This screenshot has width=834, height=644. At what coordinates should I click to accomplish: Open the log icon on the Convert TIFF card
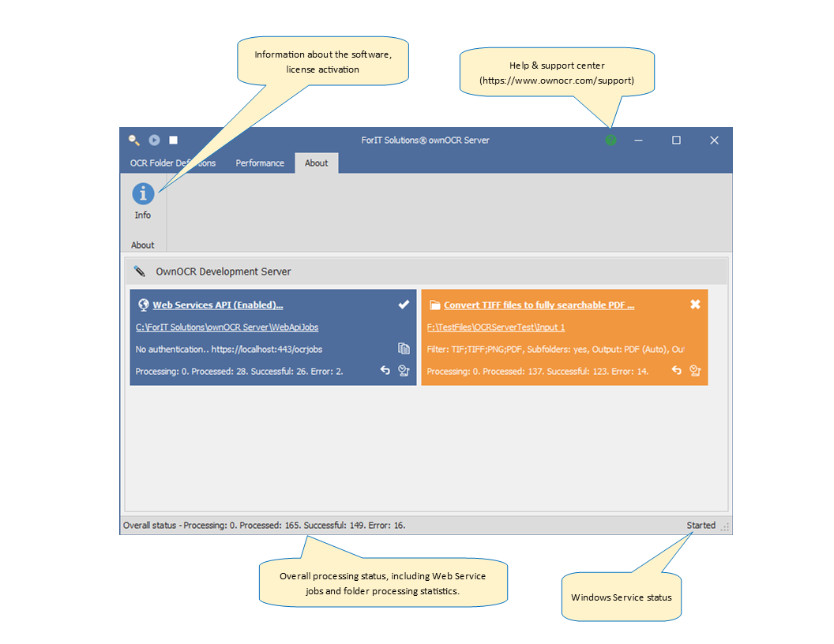(695, 370)
